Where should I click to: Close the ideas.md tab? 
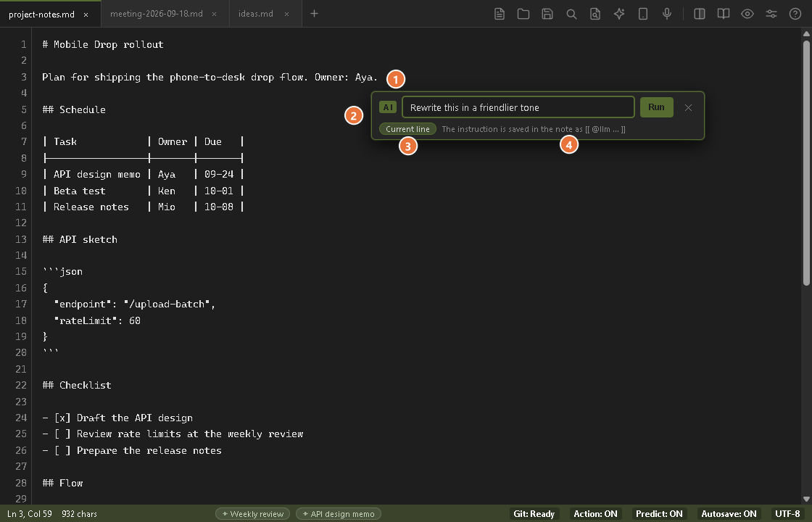[x=287, y=14]
